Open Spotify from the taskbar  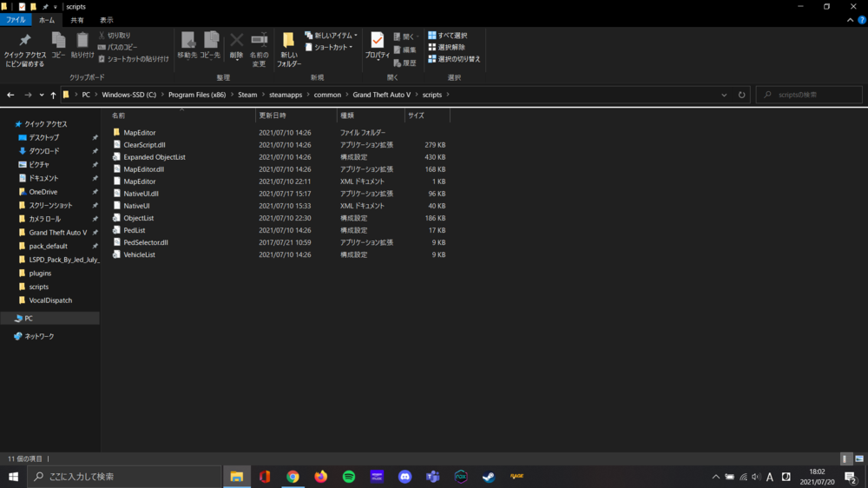pyautogui.click(x=349, y=477)
